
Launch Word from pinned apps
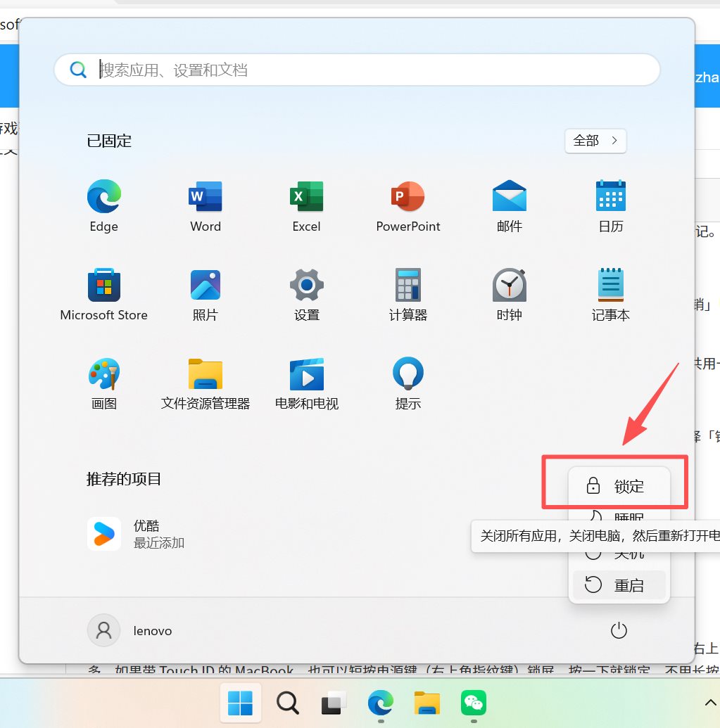[x=206, y=205]
